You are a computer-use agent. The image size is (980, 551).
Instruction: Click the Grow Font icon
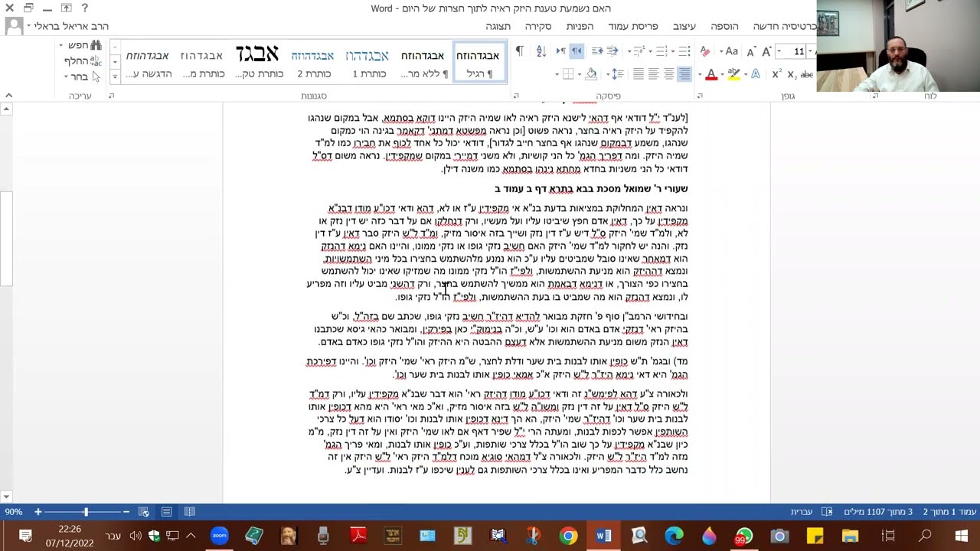pos(766,51)
